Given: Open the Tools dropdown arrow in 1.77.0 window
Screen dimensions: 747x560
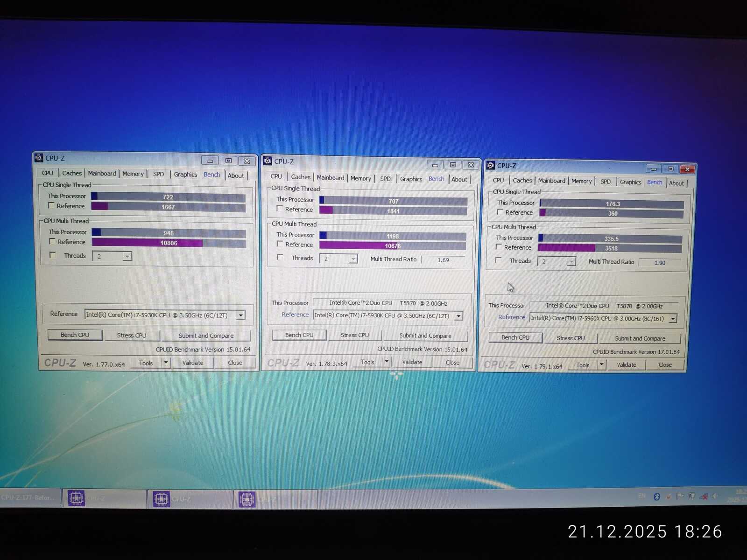Looking at the screenshot, I should click(166, 363).
